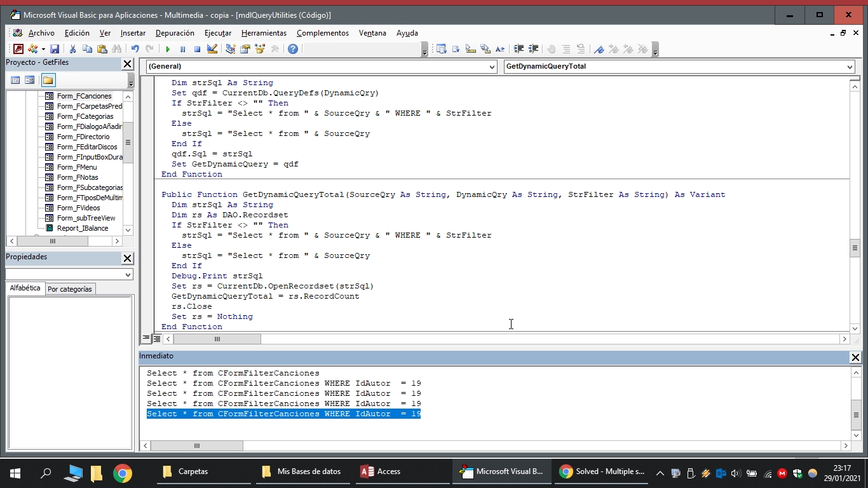Click the Quick Info icon
The width and height of the screenshot is (868, 488).
click(471, 49)
